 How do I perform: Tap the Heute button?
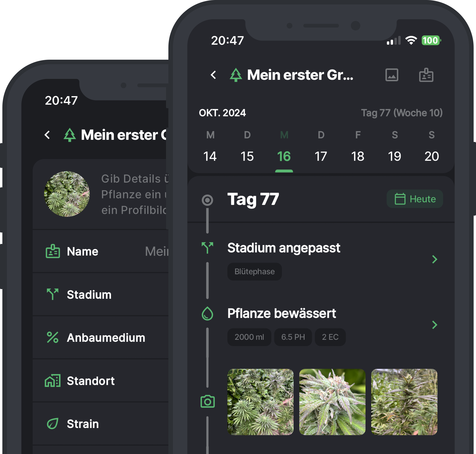click(415, 199)
